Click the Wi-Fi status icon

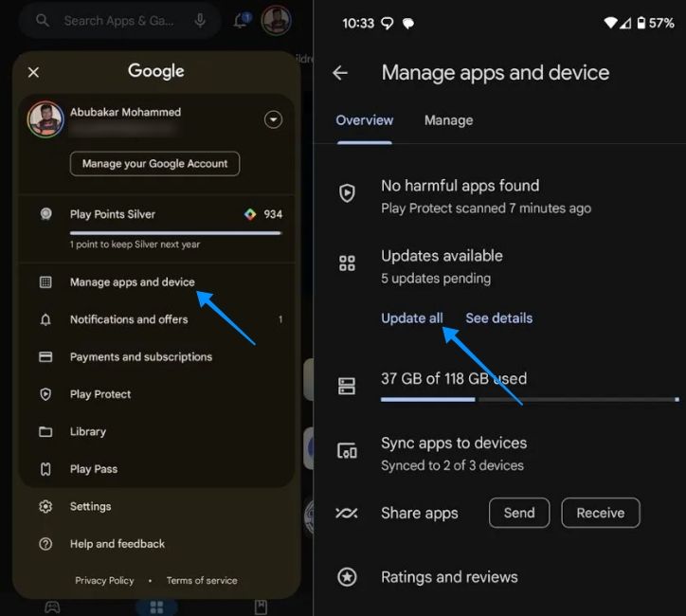point(610,23)
